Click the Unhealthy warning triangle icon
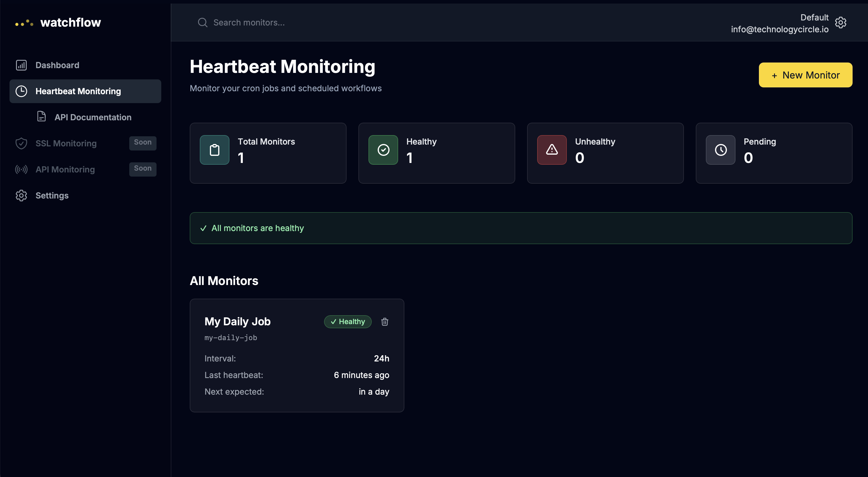 click(552, 150)
